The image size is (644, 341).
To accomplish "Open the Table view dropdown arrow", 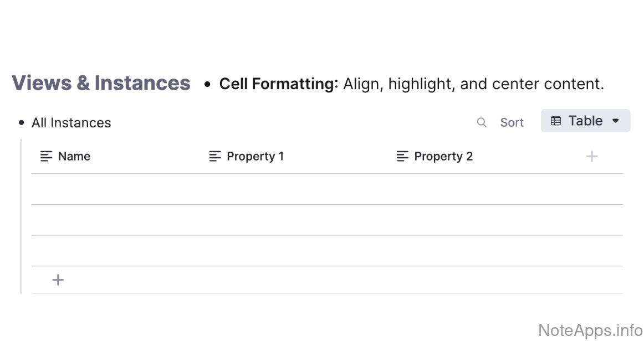I will 615,121.
